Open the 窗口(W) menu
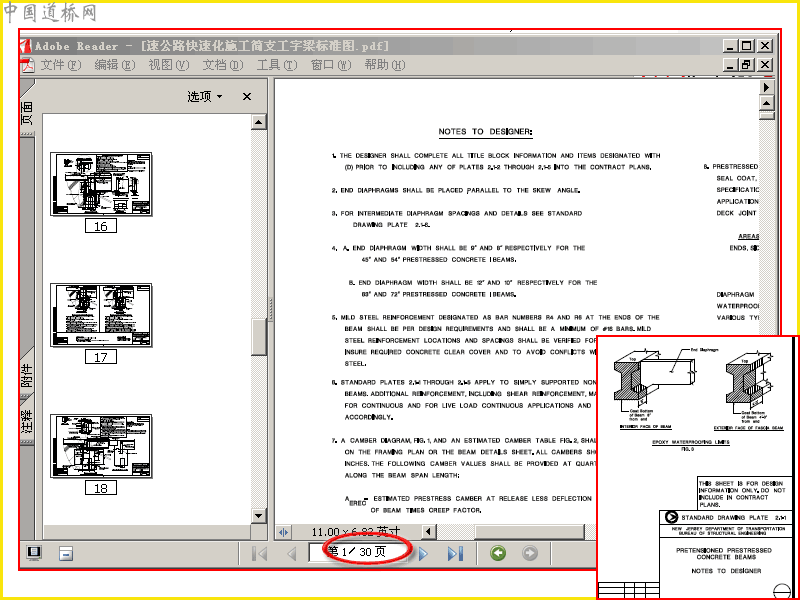Viewport: 800px width, 600px height. (331, 65)
